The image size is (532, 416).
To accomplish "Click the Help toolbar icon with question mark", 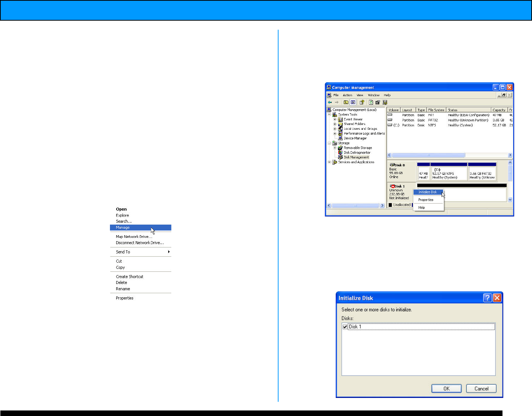I will [x=362, y=103].
